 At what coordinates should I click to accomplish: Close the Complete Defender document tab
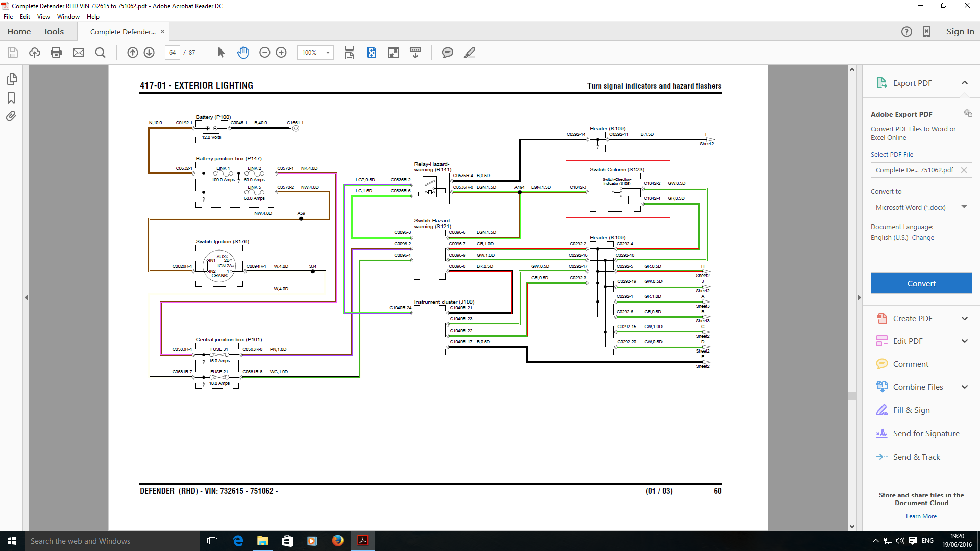tap(162, 32)
